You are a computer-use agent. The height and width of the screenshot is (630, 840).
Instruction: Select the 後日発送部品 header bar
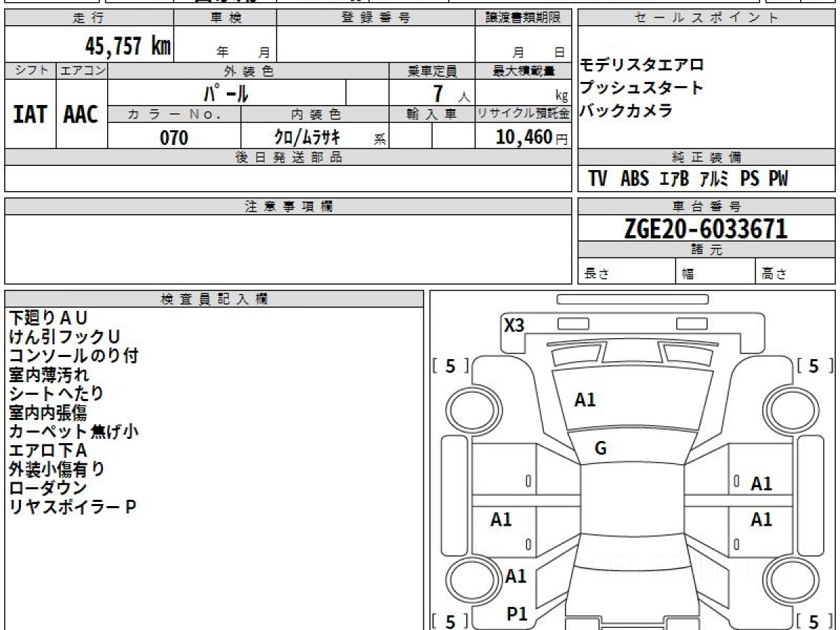click(288, 157)
